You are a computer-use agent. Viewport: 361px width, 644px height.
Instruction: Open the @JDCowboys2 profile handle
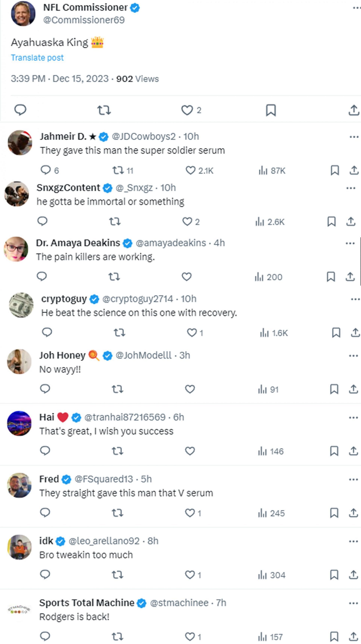point(144,136)
